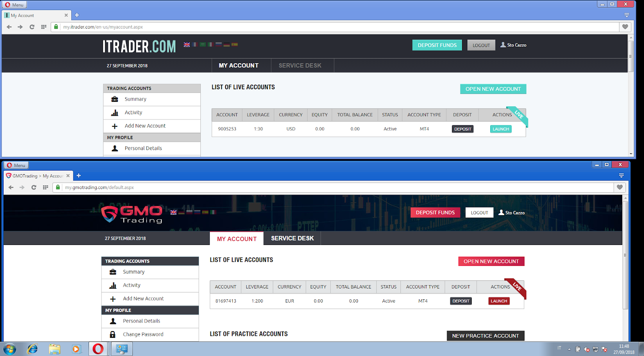Viewport: 644px width, 356px height.
Task: Select Add New Account in GMO Trading sidebar
Action: [x=150, y=298]
